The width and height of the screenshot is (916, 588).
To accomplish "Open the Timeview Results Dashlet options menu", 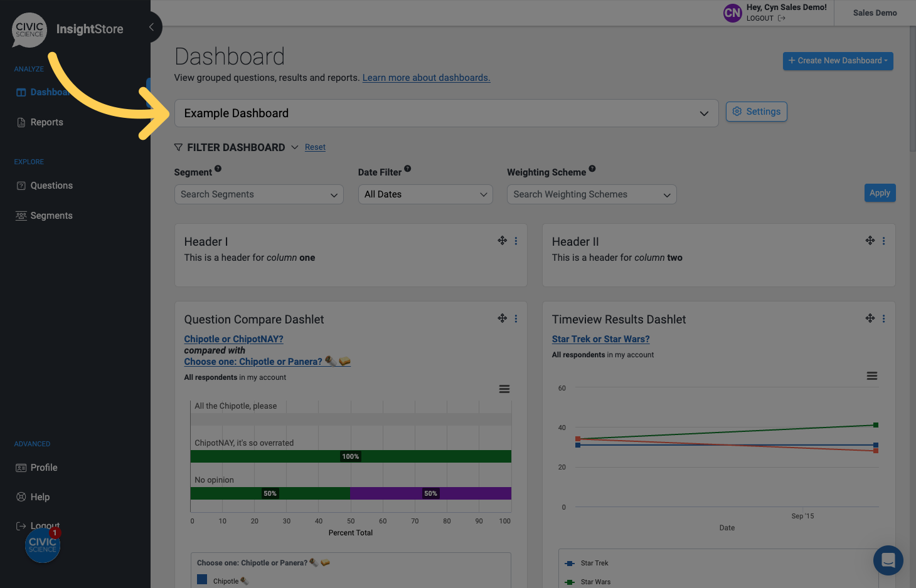I will (884, 318).
